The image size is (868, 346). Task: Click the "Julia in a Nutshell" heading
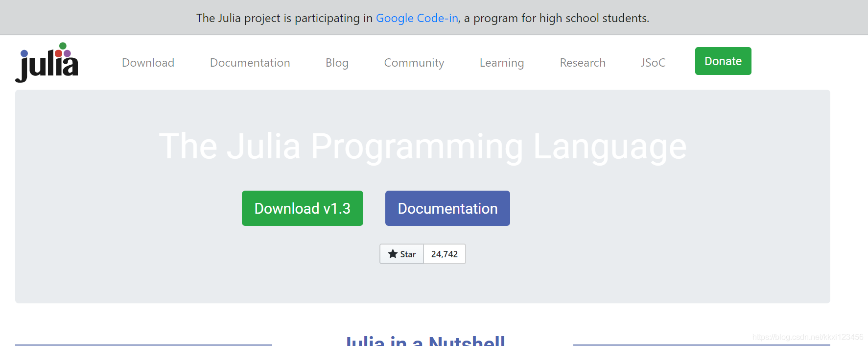click(425, 341)
